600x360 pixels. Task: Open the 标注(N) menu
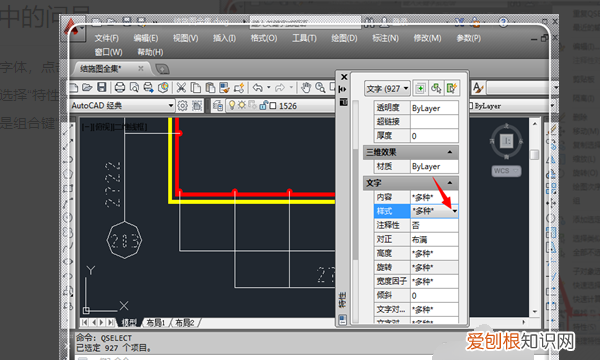point(385,38)
